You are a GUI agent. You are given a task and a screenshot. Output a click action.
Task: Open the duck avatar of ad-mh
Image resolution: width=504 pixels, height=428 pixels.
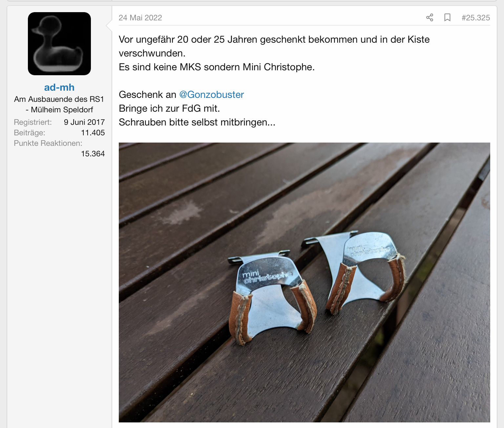tap(59, 44)
